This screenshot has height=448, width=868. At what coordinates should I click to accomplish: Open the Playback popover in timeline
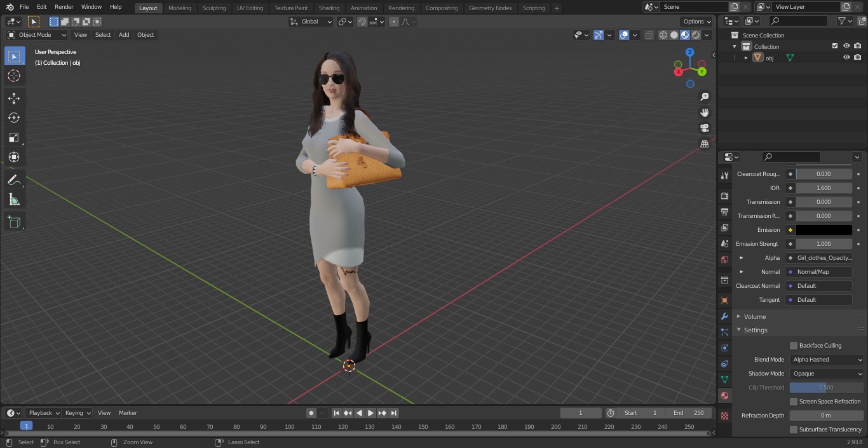[x=44, y=413]
